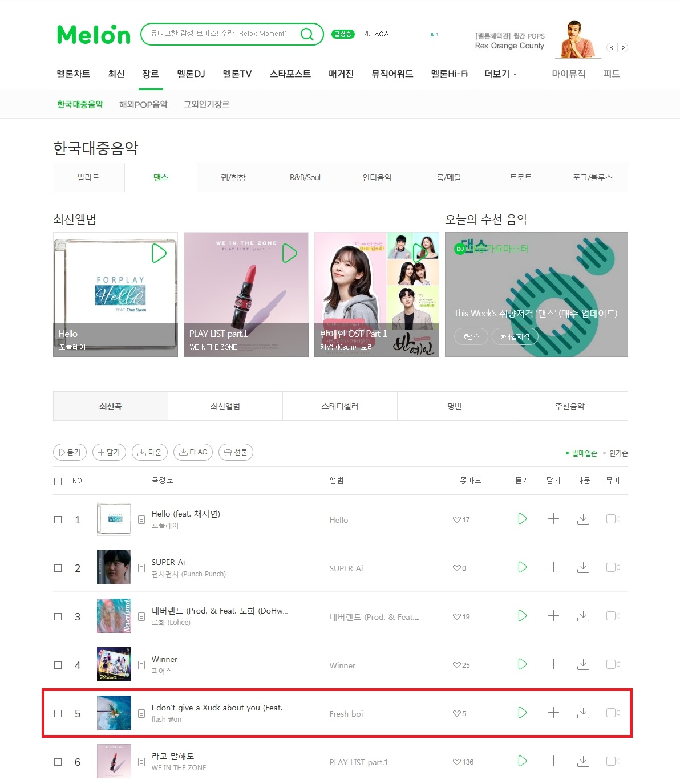The width and height of the screenshot is (680, 784).
Task: Play the Hello album from its cover thumbnail
Action: tap(159, 253)
